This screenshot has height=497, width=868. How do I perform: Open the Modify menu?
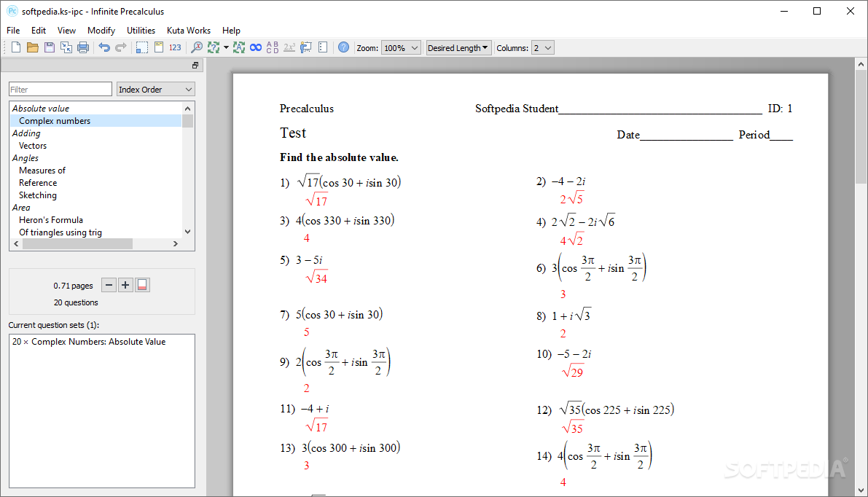pos(101,31)
